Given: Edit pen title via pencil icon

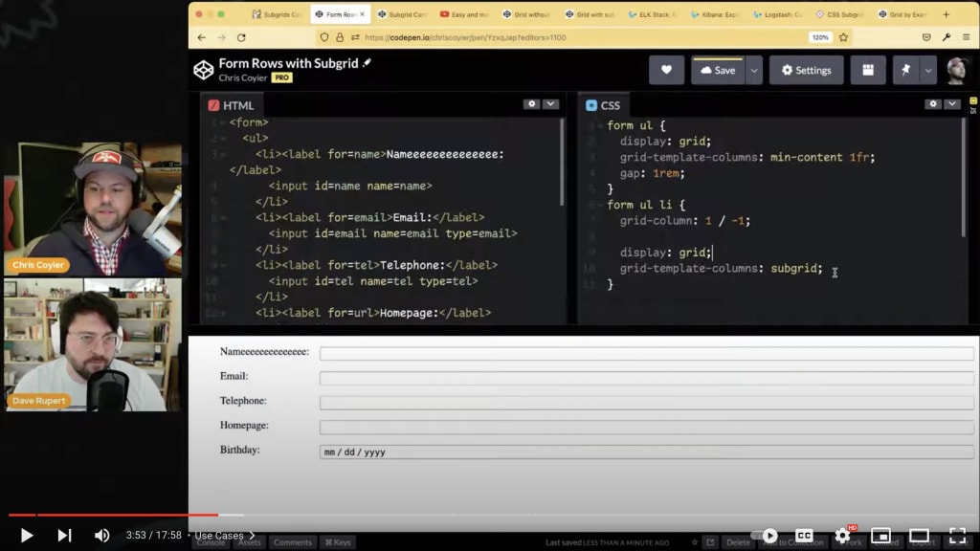Looking at the screenshot, I should (x=367, y=62).
